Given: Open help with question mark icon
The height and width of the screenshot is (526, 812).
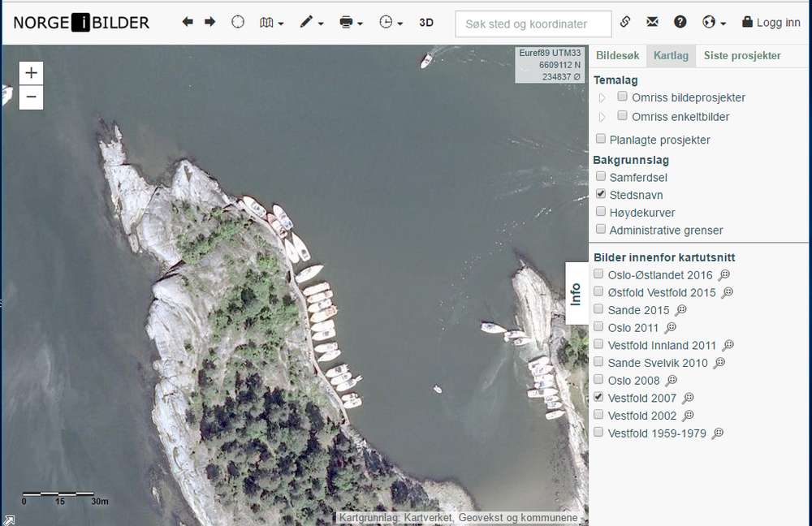Looking at the screenshot, I should pos(680,22).
